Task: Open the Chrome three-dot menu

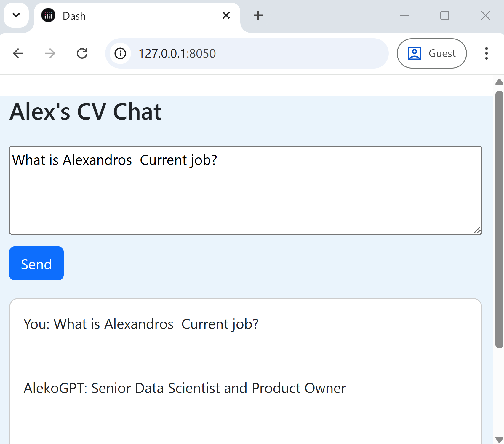Action: 486,53
